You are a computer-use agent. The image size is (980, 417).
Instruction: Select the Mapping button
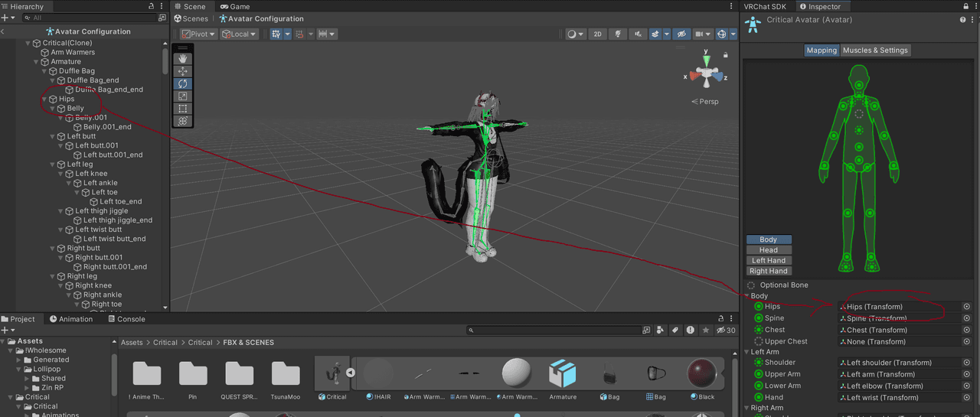click(x=822, y=50)
